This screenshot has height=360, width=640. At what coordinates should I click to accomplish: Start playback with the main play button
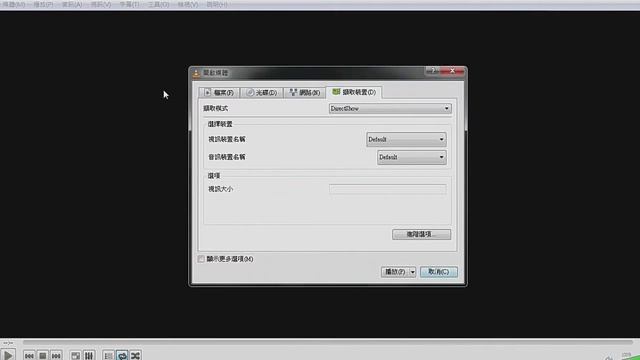tap(8, 355)
